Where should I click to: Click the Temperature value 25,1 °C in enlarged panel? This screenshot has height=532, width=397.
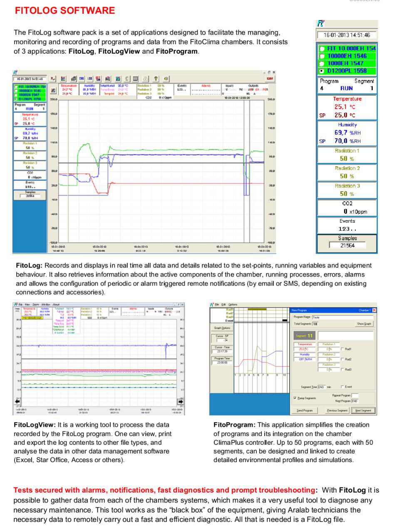tap(345, 107)
